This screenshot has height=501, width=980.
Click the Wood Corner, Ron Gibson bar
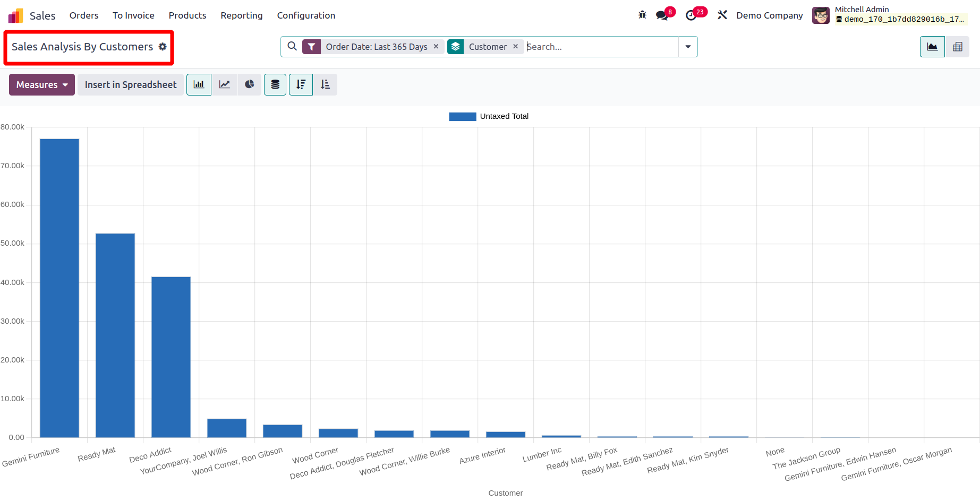(283, 431)
